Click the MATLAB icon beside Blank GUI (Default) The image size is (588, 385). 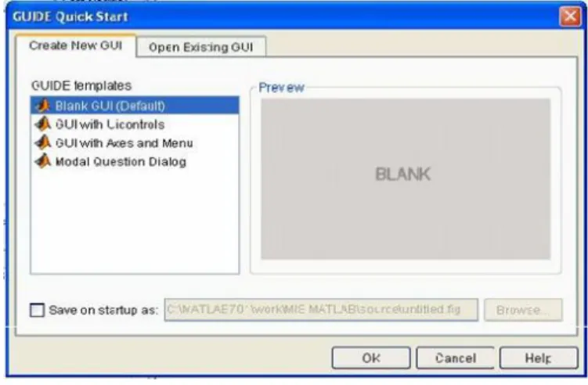click(43, 106)
